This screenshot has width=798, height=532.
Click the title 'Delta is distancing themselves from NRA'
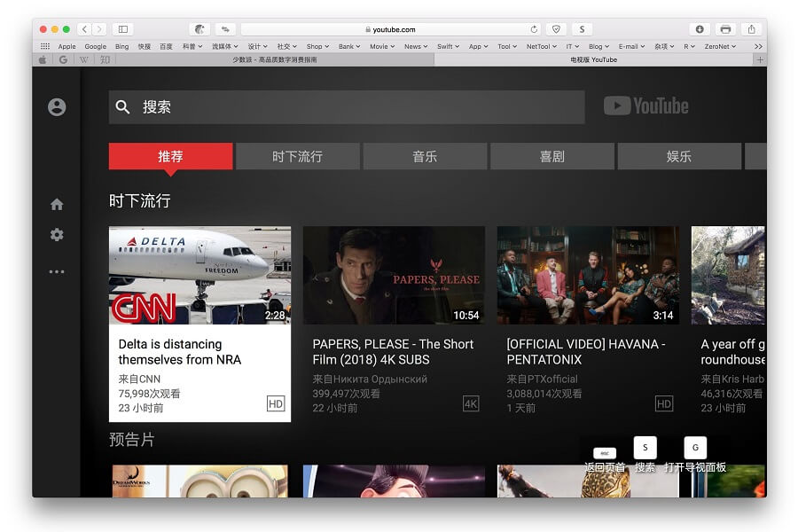(180, 352)
